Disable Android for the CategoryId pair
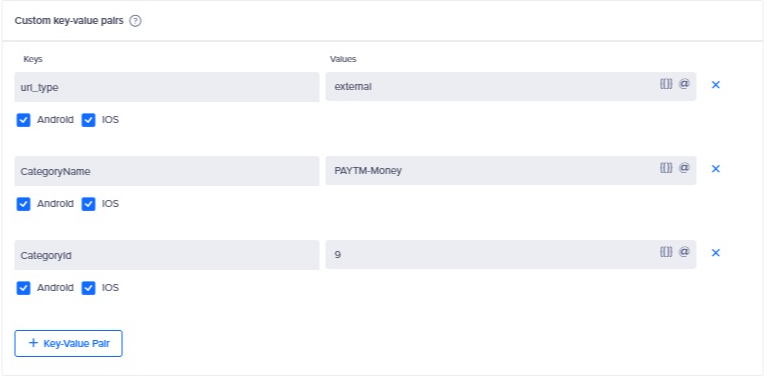This screenshot has width=768, height=380. [x=24, y=288]
